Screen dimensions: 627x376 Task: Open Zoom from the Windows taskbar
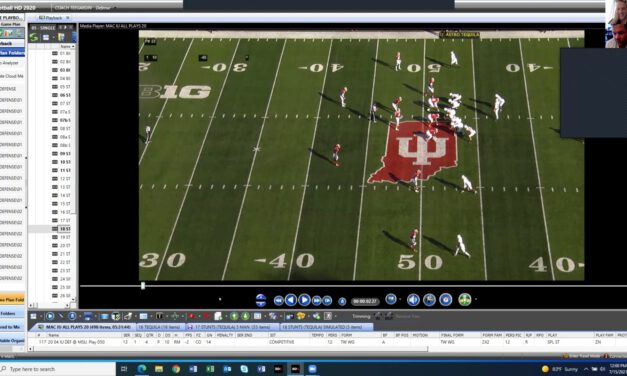pyautogui.click(x=312, y=369)
